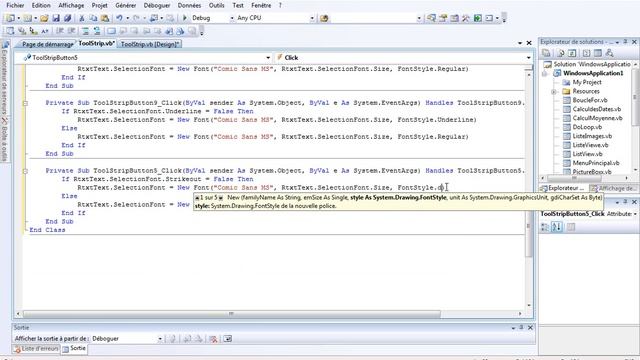This screenshot has width=640, height=360.
Task: Click the New Project icon in toolbar
Action: 10,18
